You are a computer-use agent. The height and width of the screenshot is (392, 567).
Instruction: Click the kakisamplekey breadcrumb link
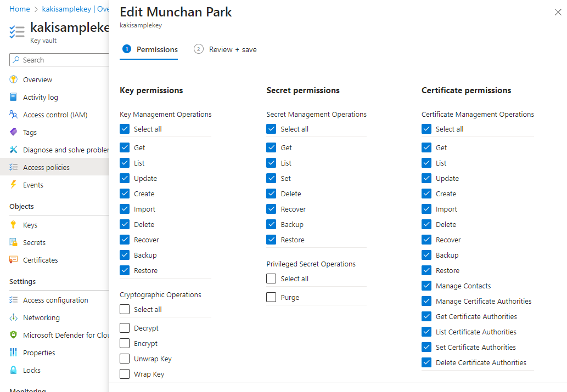click(x=75, y=9)
